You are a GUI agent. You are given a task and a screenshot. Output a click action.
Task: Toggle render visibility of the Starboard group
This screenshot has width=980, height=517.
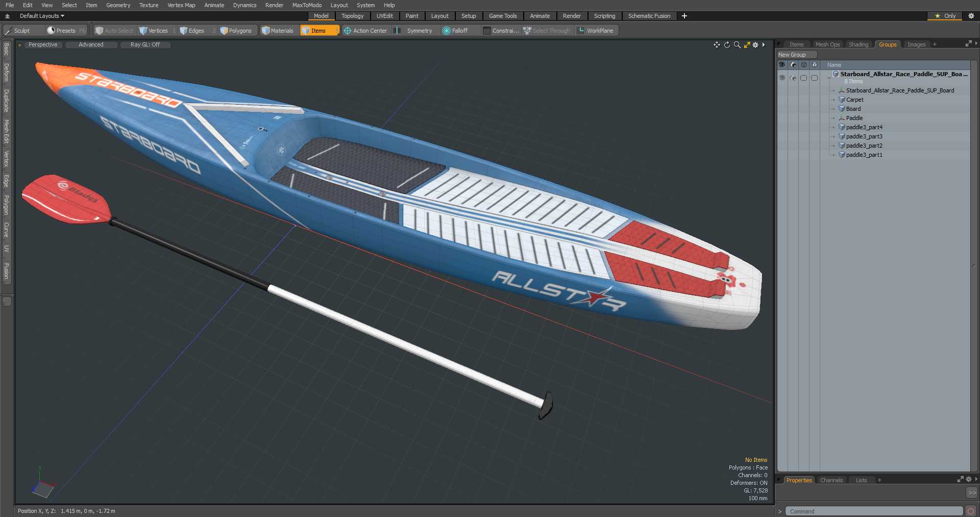(793, 78)
